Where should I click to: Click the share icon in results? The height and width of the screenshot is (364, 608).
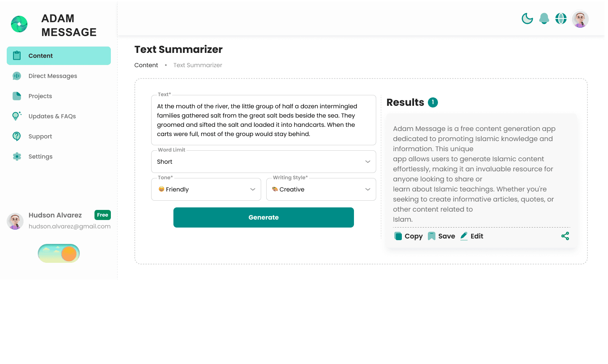(565, 236)
